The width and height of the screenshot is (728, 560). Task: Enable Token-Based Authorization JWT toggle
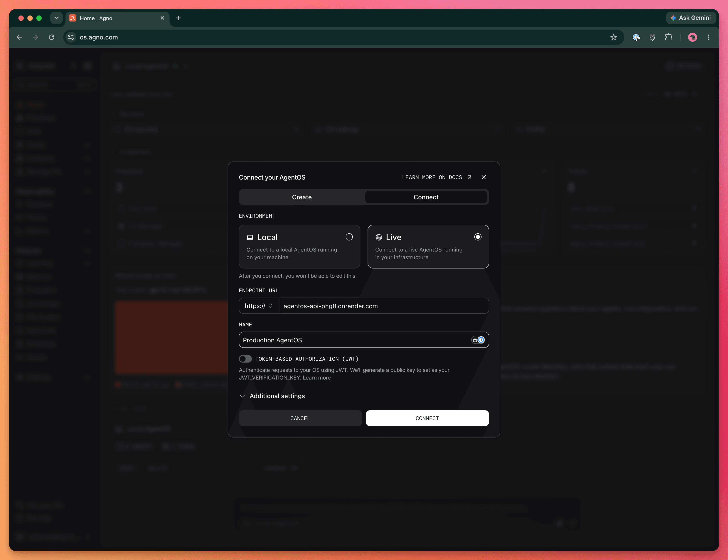click(x=245, y=359)
